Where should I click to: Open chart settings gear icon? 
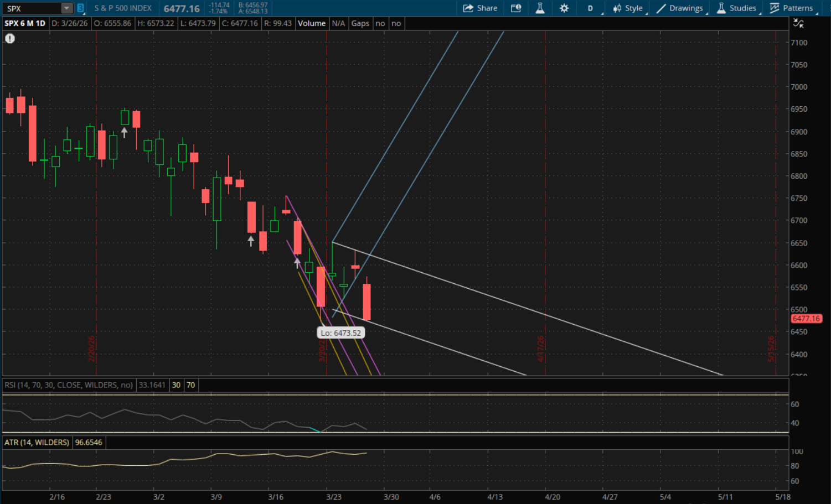[x=564, y=8]
